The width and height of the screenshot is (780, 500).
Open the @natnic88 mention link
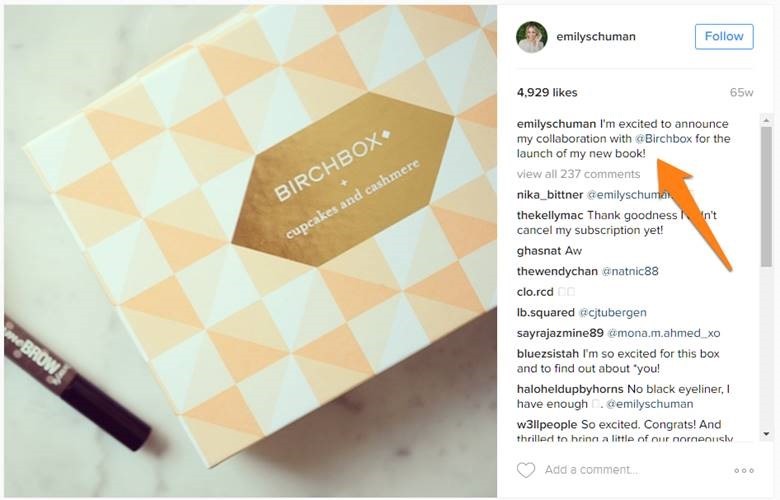(x=630, y=272)
